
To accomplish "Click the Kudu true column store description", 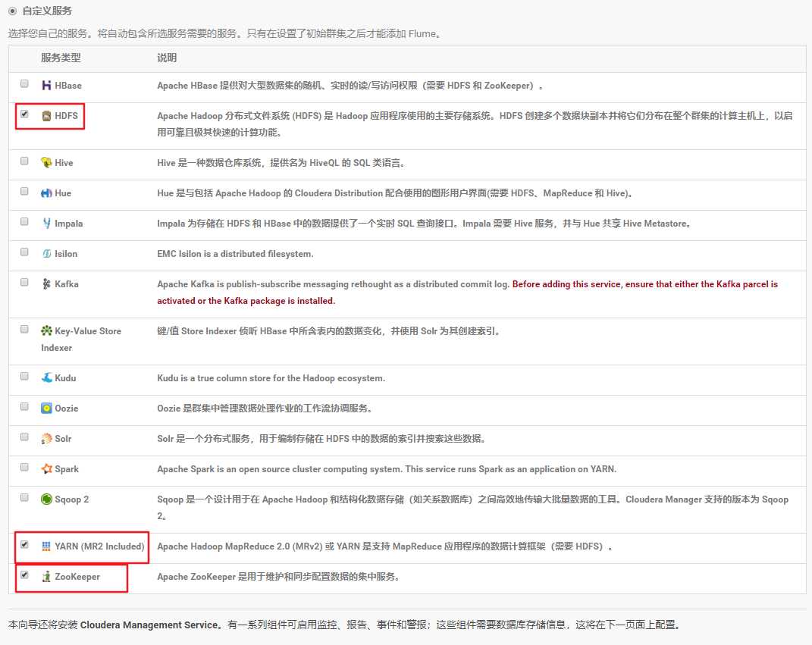I will [271, 378].
